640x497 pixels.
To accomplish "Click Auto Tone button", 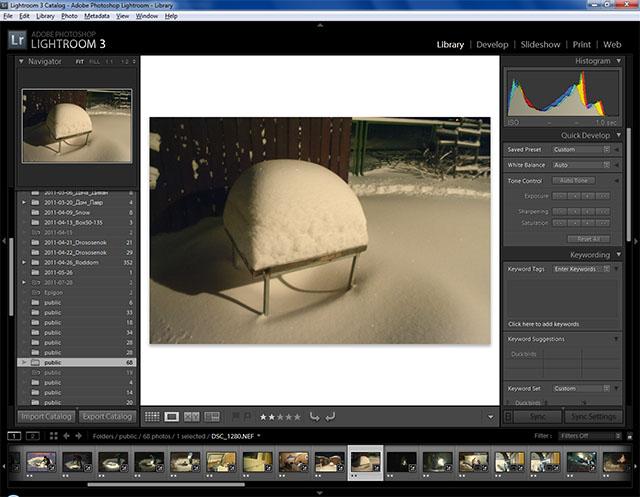I will pos(573,180).
